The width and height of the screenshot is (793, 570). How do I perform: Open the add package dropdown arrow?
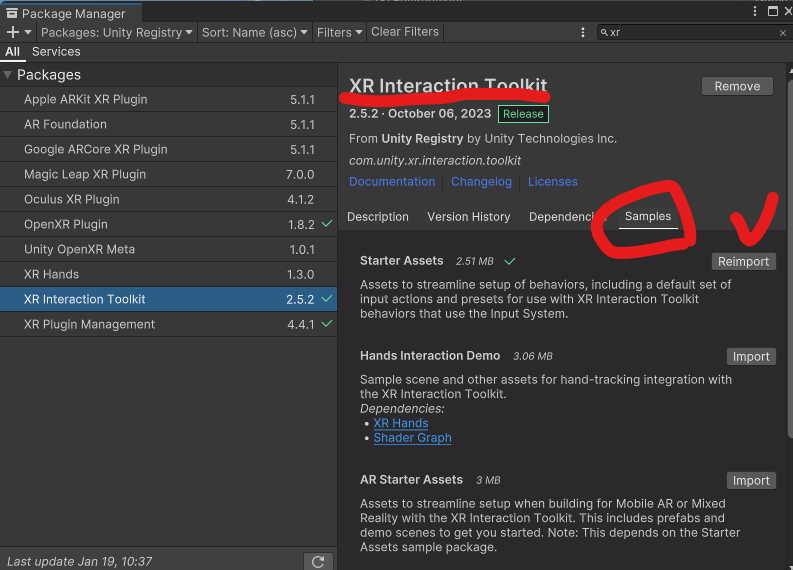28,32
